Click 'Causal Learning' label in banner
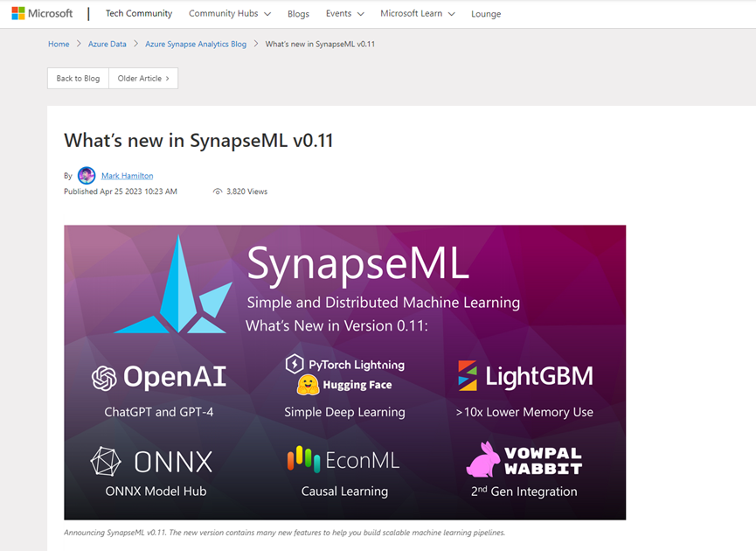 click(x=344, y=492)
